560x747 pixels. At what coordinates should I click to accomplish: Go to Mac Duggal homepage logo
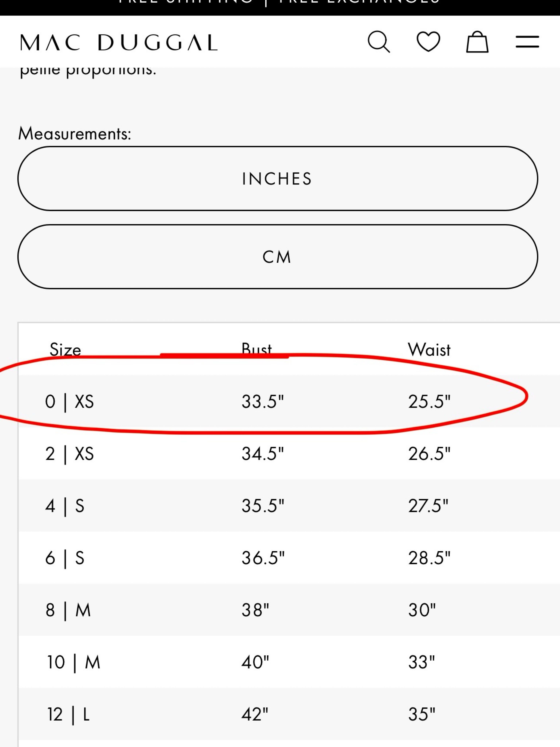119,42
